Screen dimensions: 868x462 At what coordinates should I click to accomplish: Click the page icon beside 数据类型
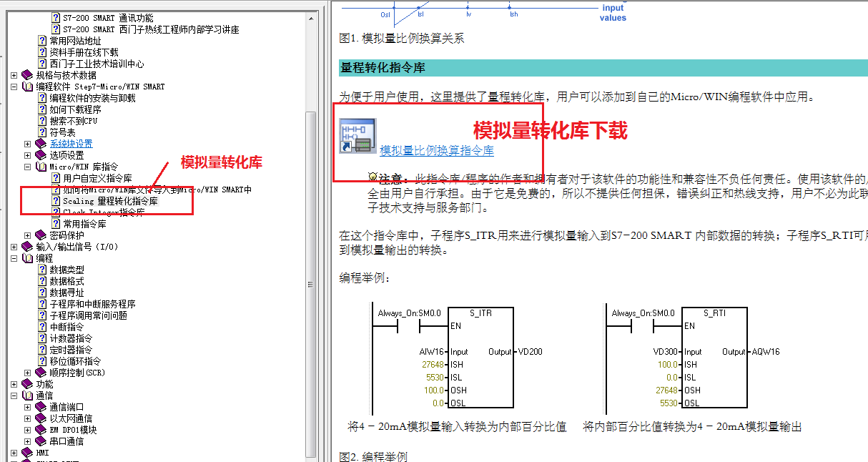tap(42, 270)
